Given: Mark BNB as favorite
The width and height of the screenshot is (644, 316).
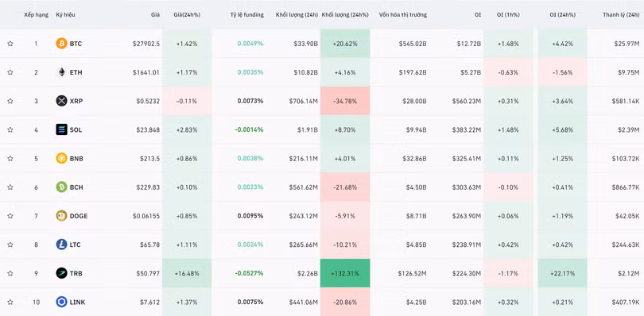Looking at the screenshot, I should coord(10,159).
